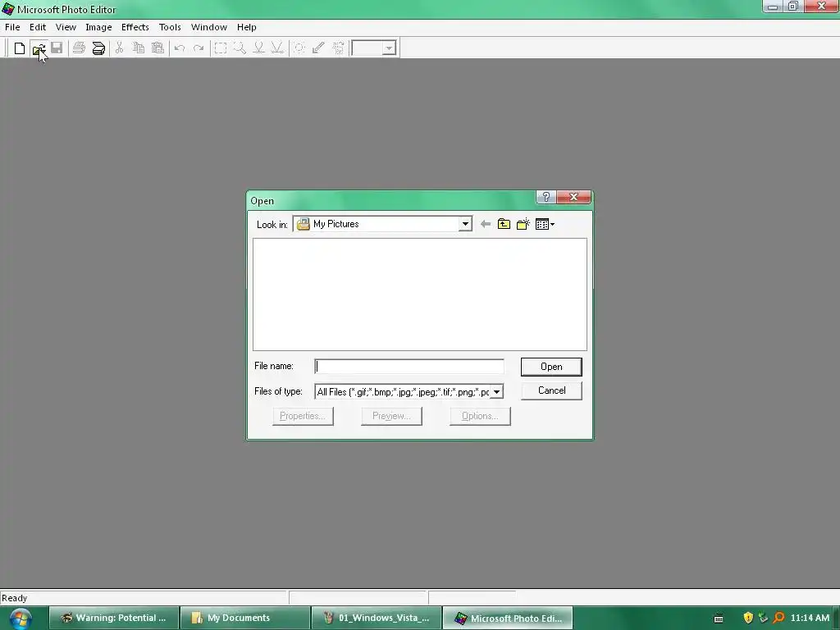The width and height of the screenshot is (840, 630).
Task: Click the Open button in dialog
Action: [x=551, y=367]
